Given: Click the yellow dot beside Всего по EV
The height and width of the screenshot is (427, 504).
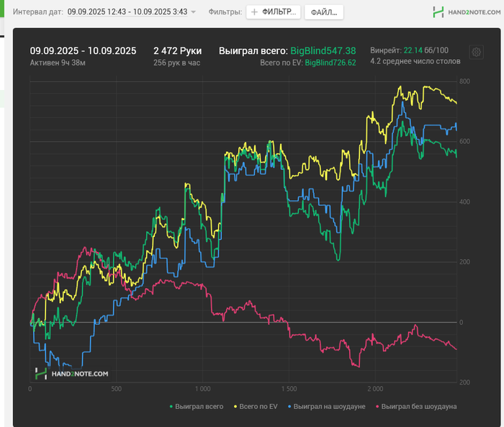Looking at the screenshot, I should coord(235,407).
